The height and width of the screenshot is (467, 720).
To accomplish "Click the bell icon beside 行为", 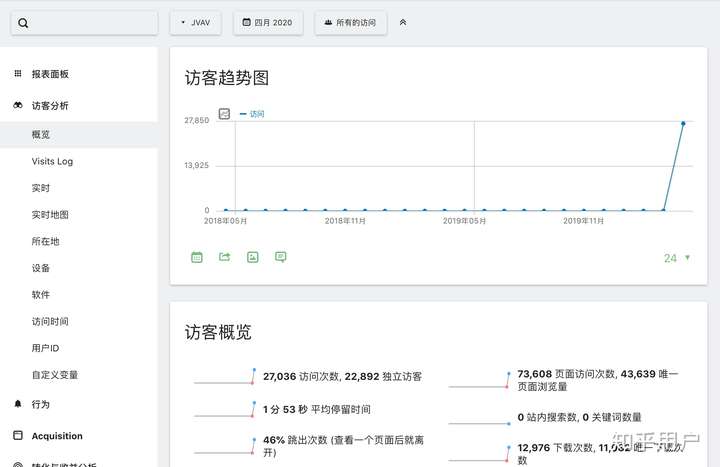I will coord(18,404).
